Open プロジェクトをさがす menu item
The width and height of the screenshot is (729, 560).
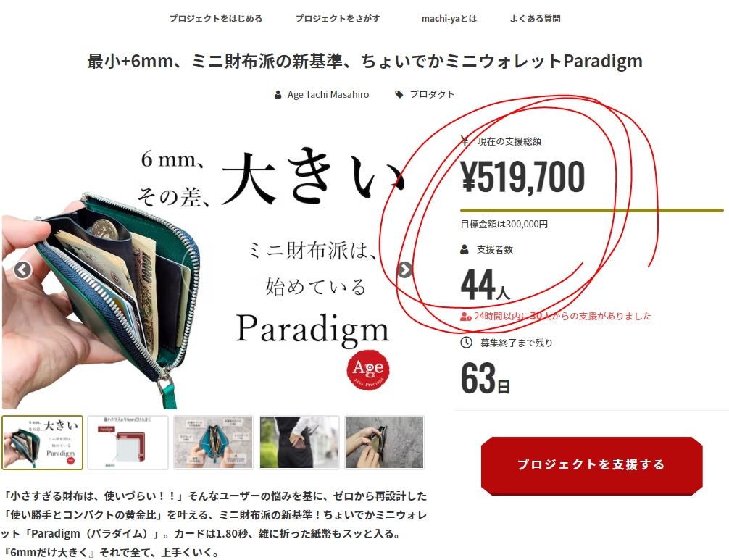[338, 19]
